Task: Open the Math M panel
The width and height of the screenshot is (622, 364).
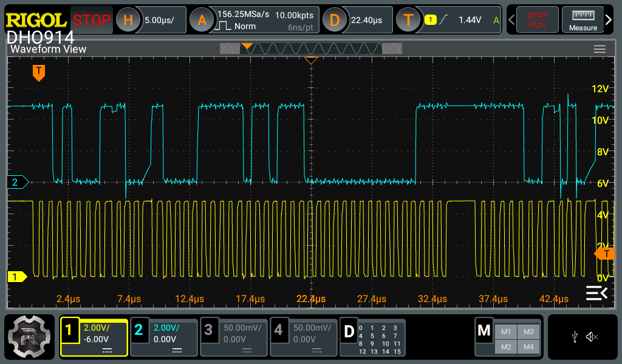Action: pos(484,331)
